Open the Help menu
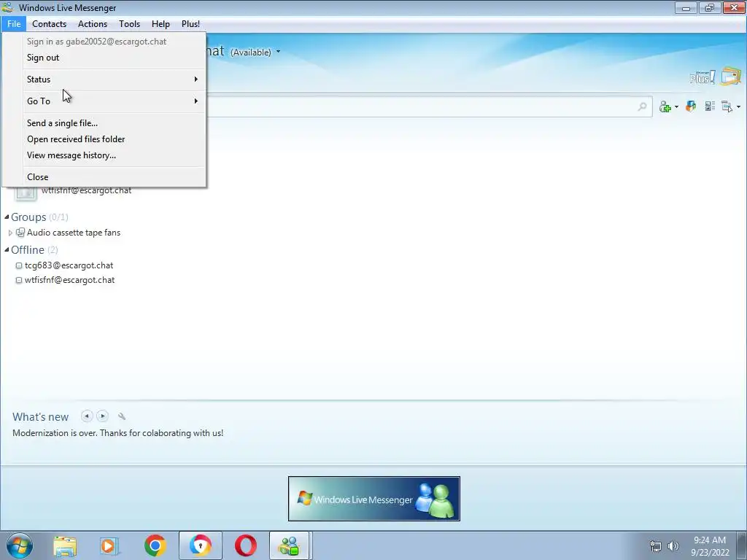Screen dimensions: 747x560 (x=160, y=24)
